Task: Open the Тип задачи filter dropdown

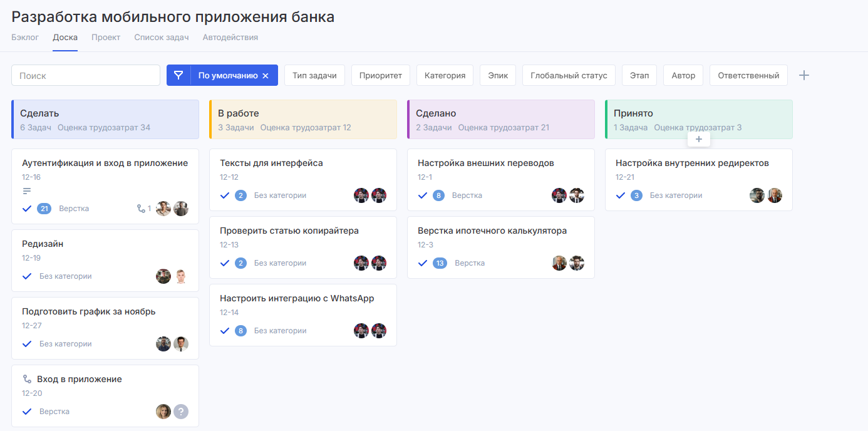Action: 314,75
